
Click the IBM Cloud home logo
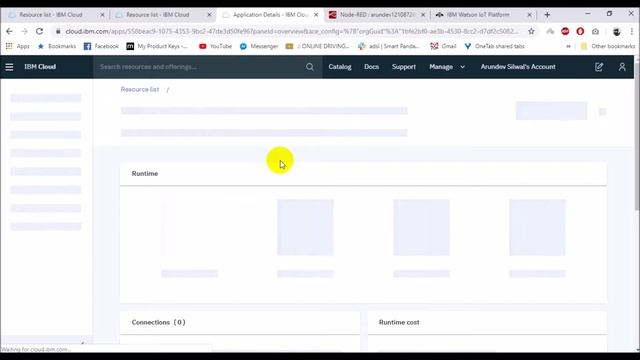[40, 67]
